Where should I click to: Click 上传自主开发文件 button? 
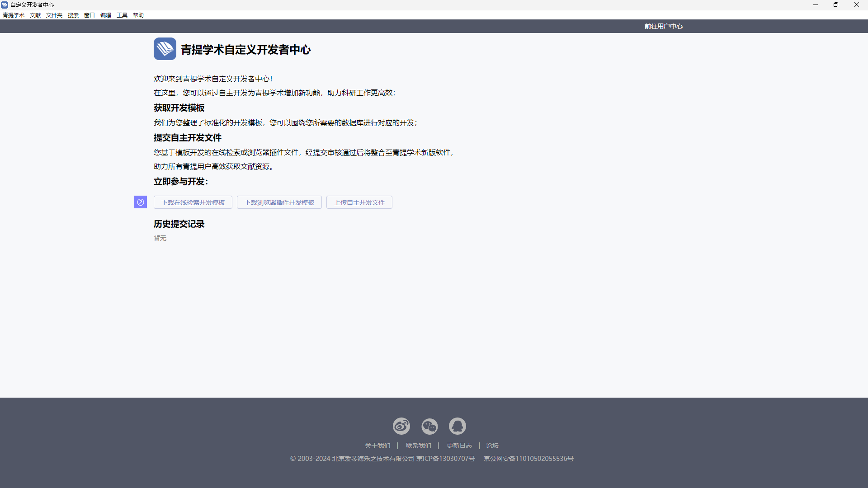tap(359, 202)
